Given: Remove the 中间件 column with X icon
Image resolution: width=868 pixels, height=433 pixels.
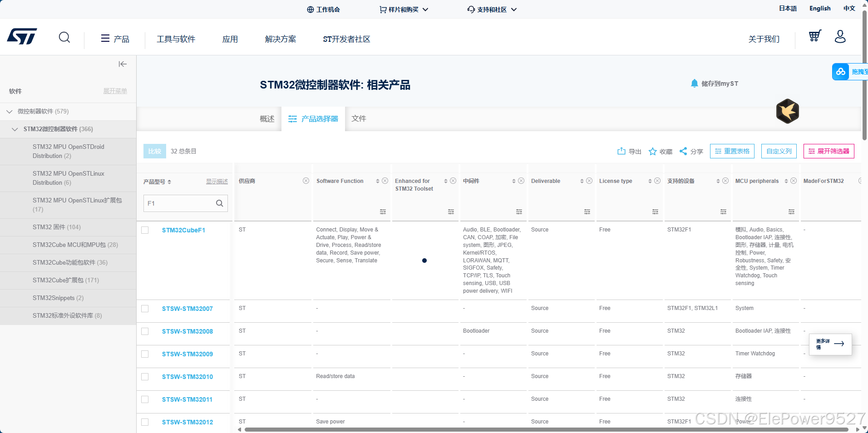Looking at the screenshot, I should coord(521,181).
